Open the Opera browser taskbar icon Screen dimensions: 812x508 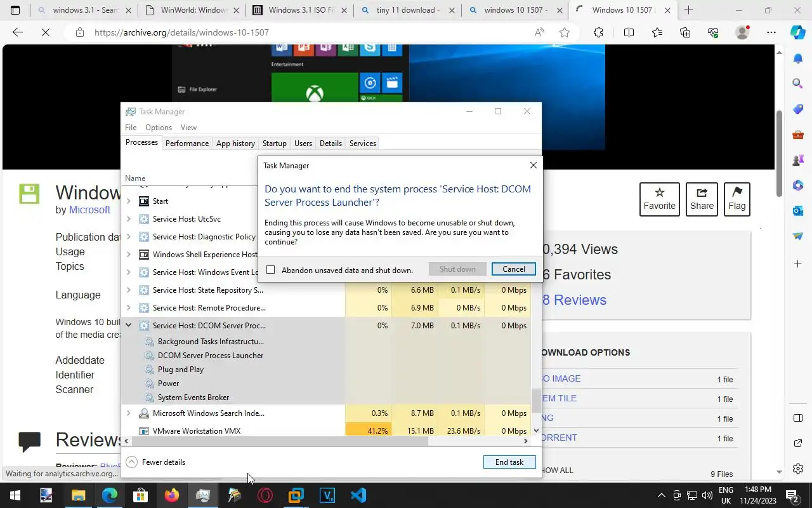265,495
